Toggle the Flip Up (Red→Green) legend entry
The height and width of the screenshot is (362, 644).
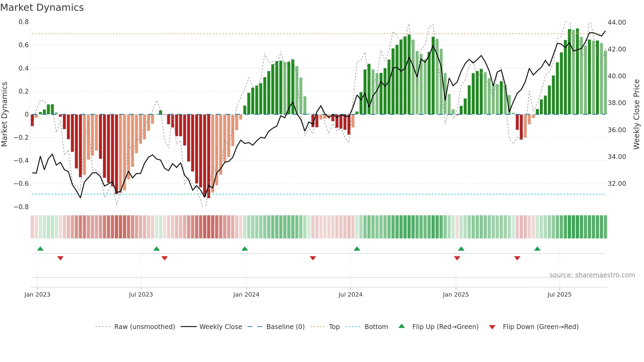tap(439, 327)
